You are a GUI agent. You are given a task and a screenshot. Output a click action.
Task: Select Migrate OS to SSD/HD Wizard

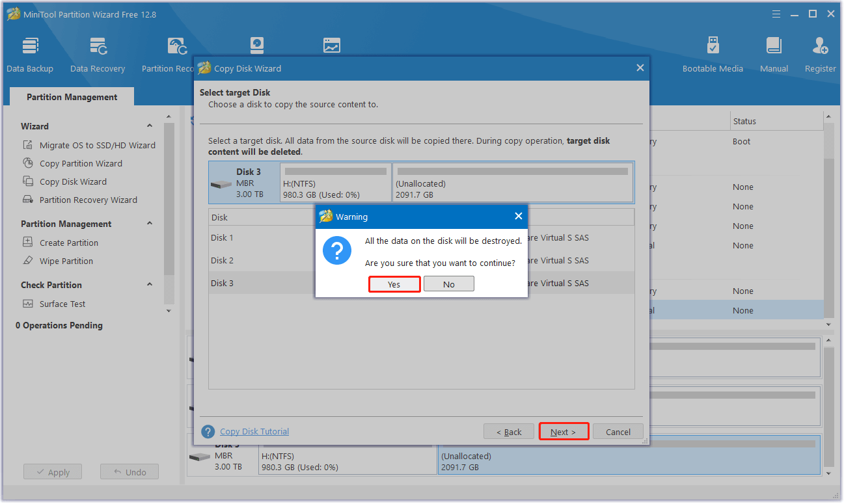tap(98, 145)
